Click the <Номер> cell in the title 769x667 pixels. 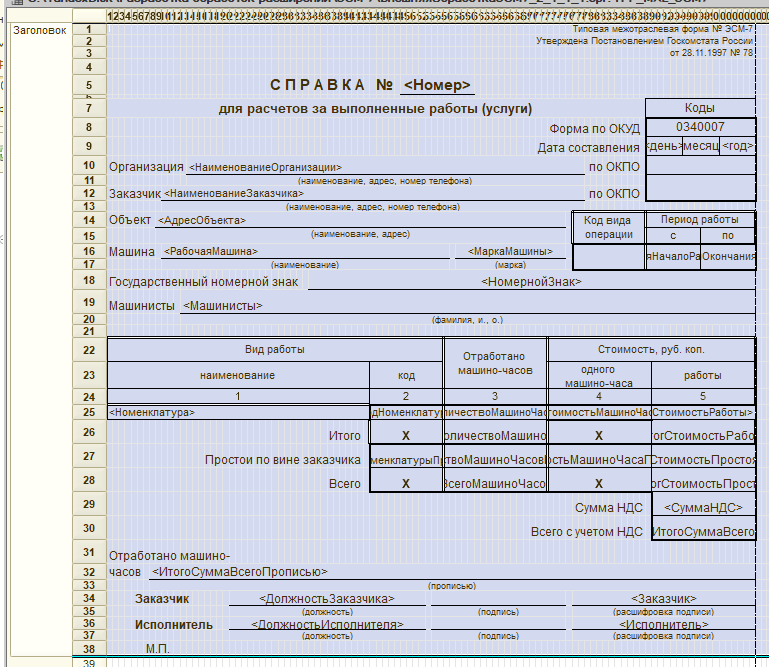(437, 85)
